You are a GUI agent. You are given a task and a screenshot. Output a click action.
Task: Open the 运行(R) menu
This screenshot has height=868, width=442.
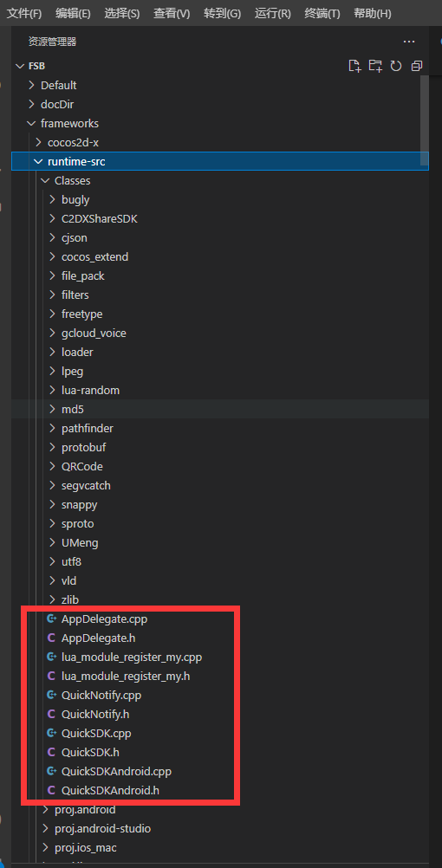point(272,13)
